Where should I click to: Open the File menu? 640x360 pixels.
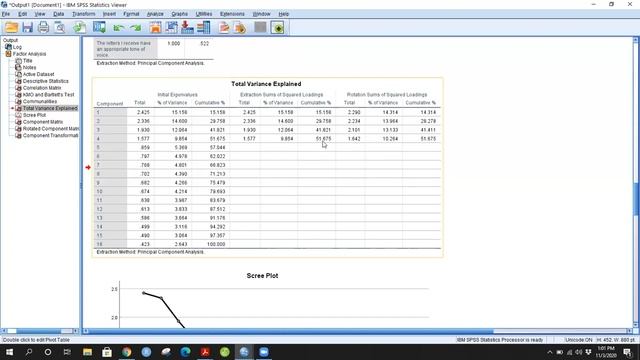tap(6, 14)
